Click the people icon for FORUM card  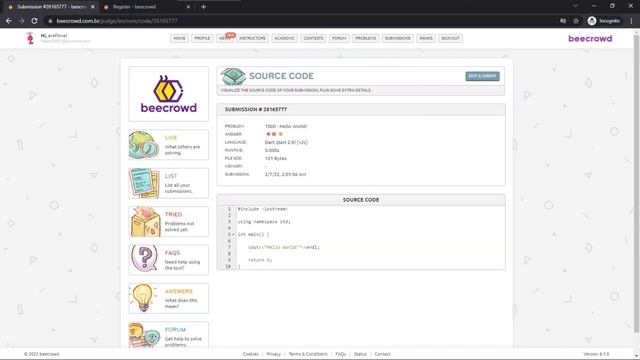click(x=144, y=336)
